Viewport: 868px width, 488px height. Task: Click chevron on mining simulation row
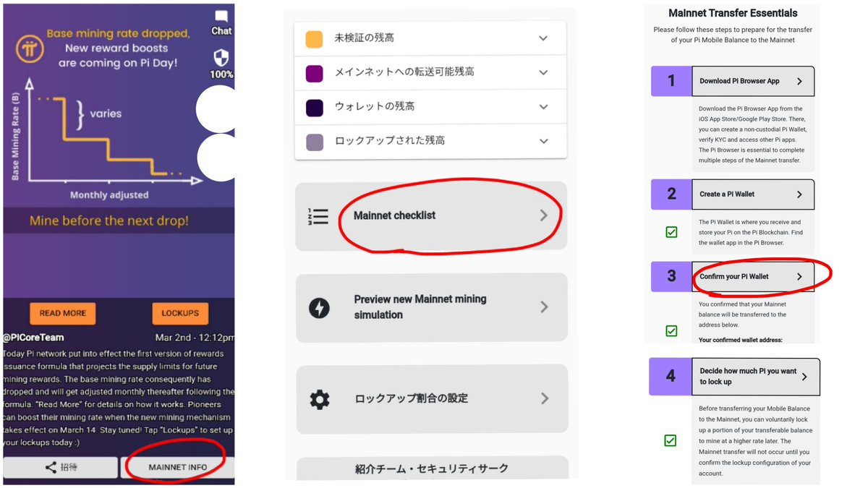pos(544,307)
